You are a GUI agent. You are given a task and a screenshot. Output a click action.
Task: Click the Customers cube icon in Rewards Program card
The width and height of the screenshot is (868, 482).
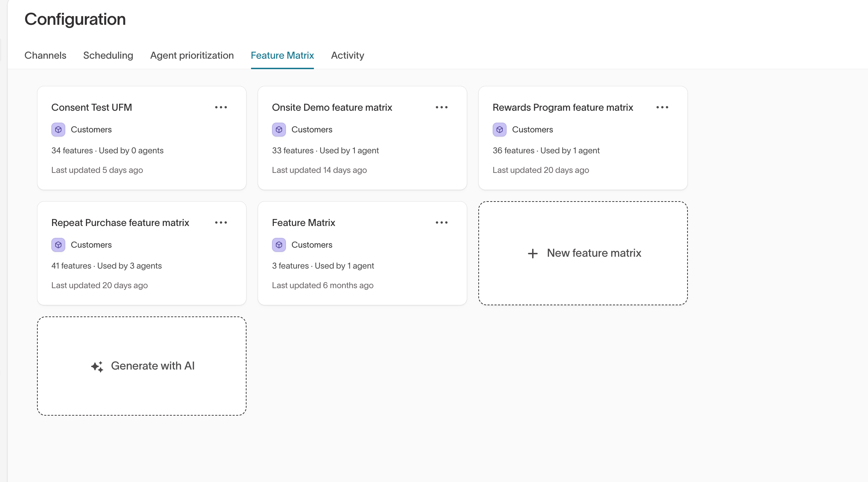coord(500,130)
